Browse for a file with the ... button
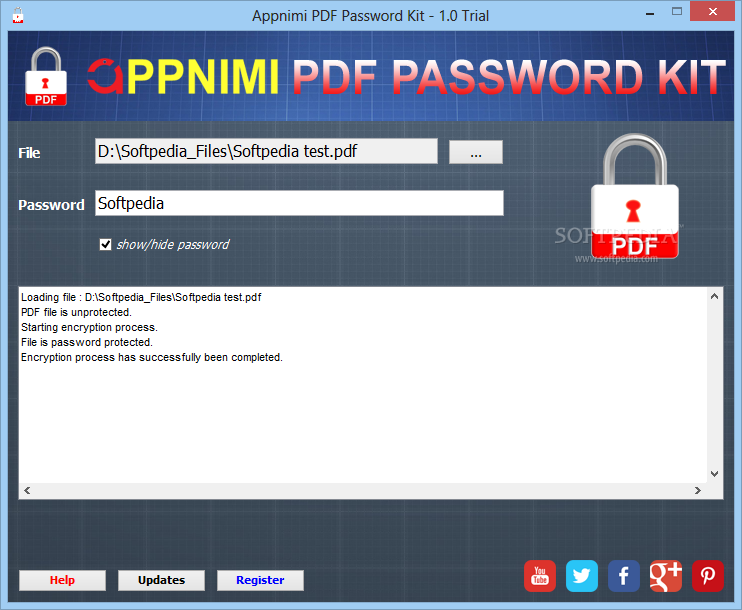 [476, 152]
